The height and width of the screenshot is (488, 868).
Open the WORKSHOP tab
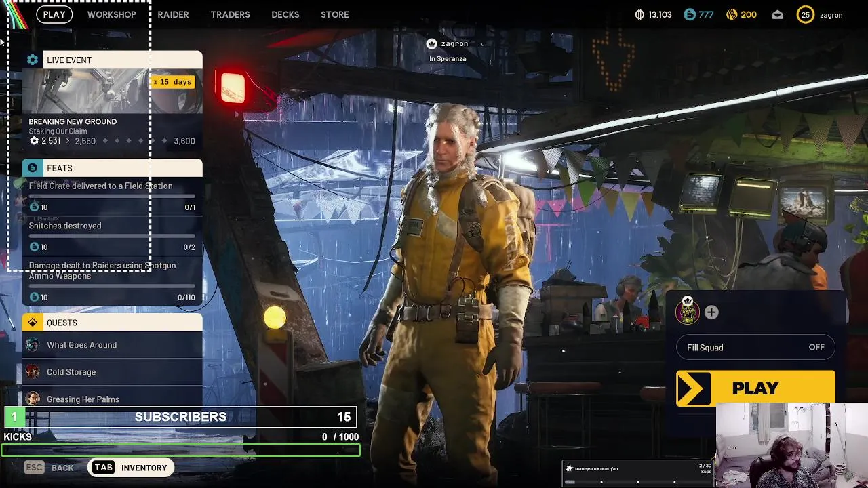tap(111, 14)
